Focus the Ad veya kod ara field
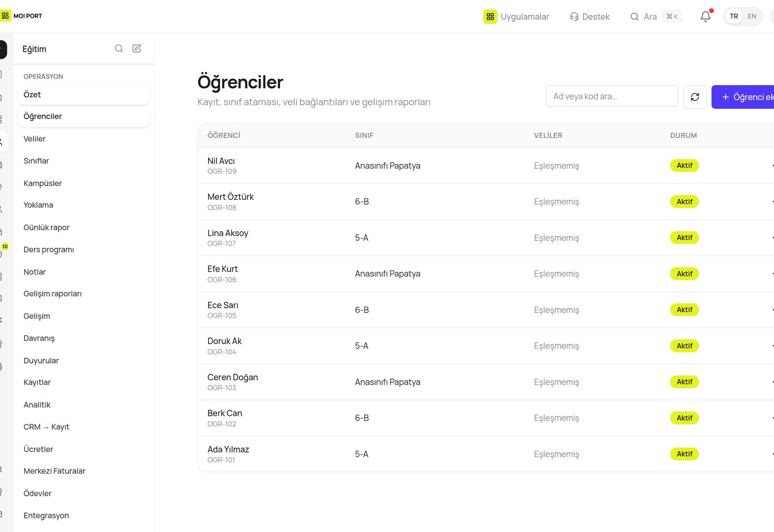774x532 pixels. click(x=612, y=96)
